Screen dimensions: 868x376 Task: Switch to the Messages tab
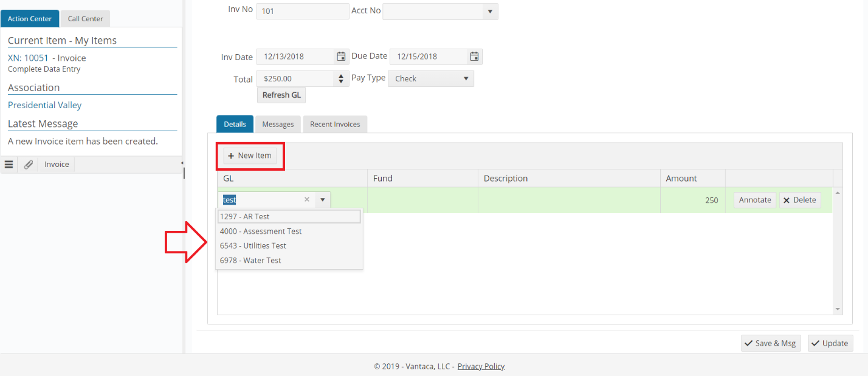pos(278,124)
